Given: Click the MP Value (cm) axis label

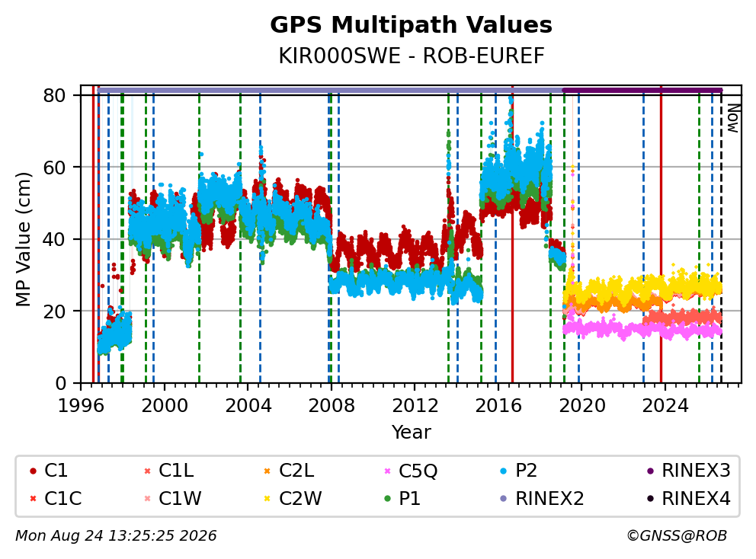Looking at the screenshot, I should [23, 239].
